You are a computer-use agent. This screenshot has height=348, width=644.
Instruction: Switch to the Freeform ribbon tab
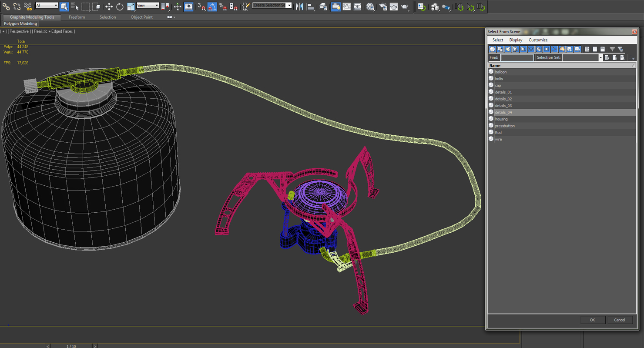tap(77, 17)
